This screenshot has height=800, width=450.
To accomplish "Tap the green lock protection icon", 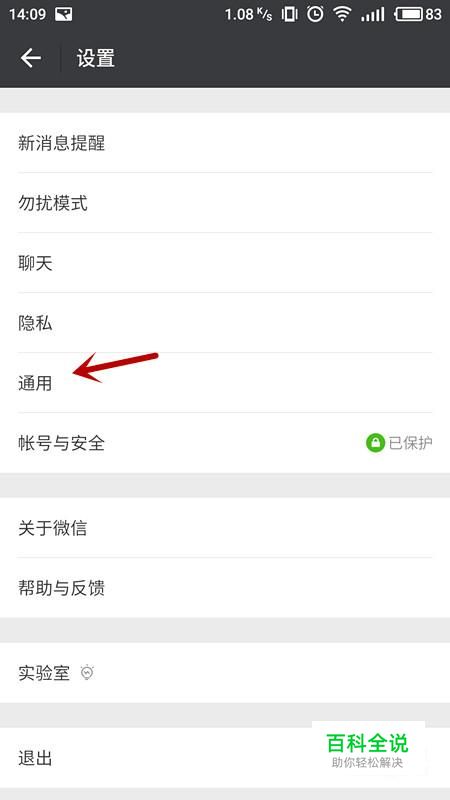I will (x=375, y=443).
